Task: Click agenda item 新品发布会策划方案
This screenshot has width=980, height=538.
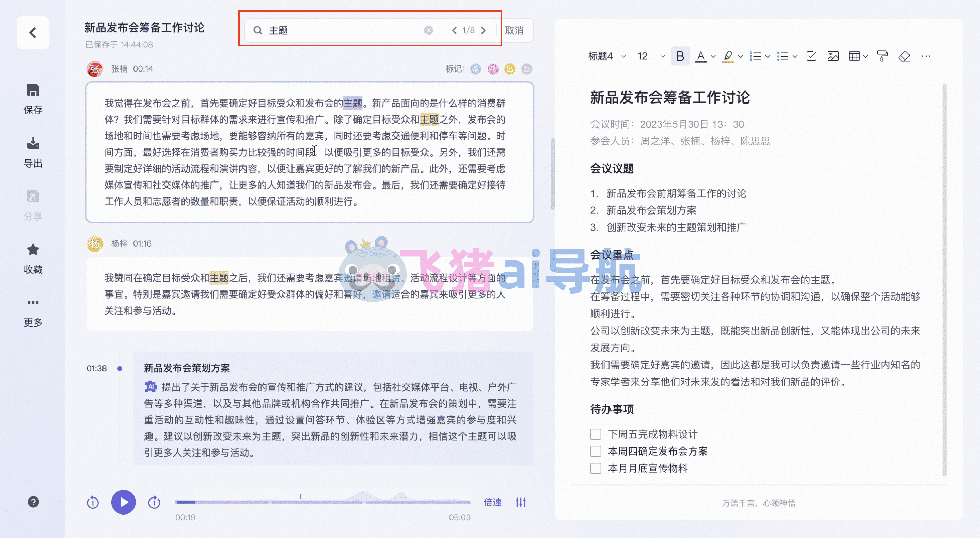Action: tap(651, 210)
